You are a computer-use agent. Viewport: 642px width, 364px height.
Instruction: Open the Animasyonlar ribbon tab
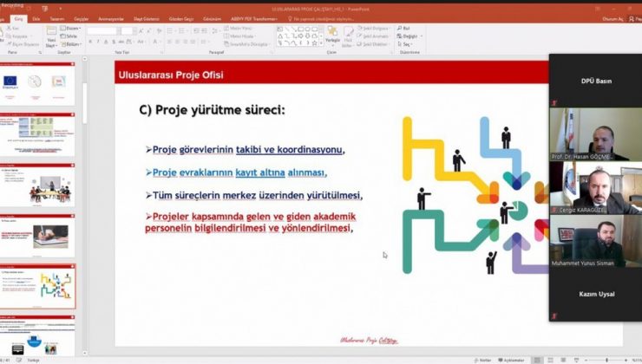click(x=111, y=17)
